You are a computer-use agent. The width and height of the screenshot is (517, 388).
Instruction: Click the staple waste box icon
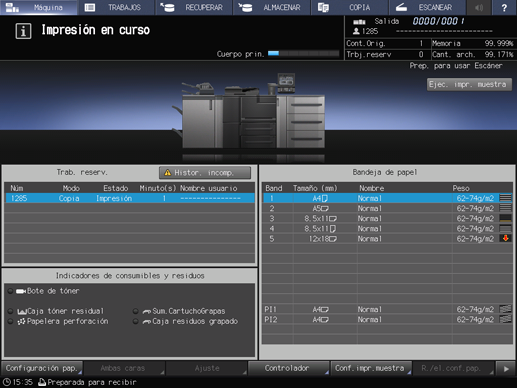click(147, 322)
